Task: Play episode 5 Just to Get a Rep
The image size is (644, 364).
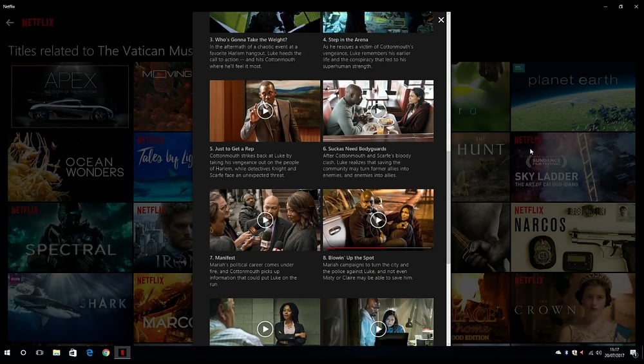Action: [x=265, y=111]
